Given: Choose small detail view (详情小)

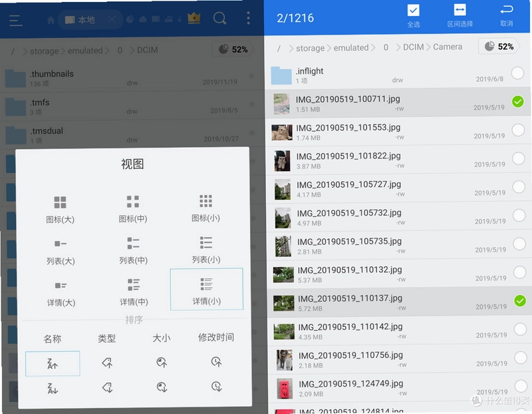Looking at the screenshot, I should pos(207,290).
